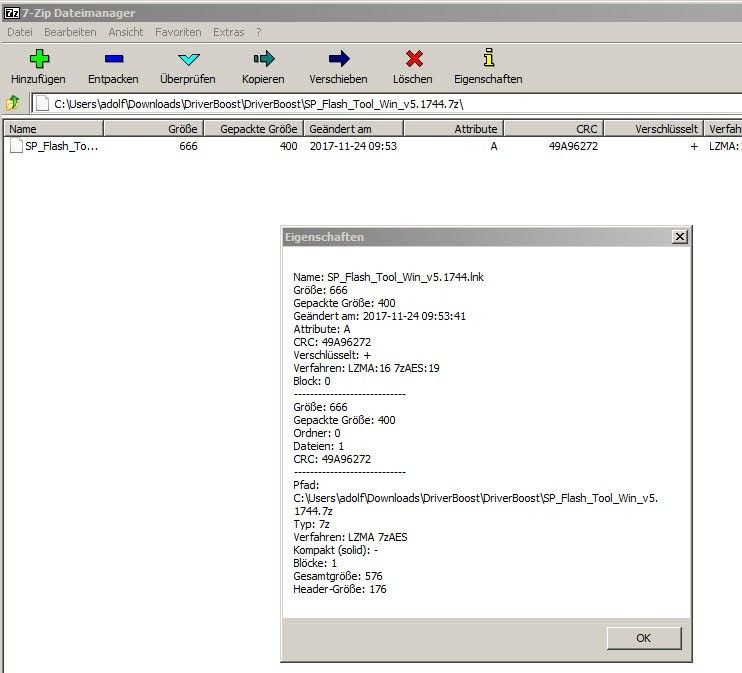The width and height of the screenshot is (742, 673).
Task: Click the Verschieben blue arrow icon
Action: (339, 59)
